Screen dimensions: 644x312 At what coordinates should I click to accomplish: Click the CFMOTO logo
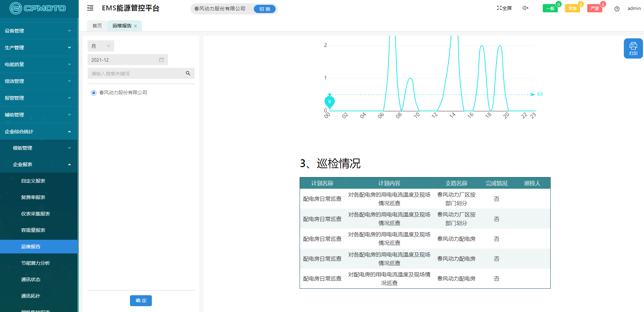coord(38,8)
